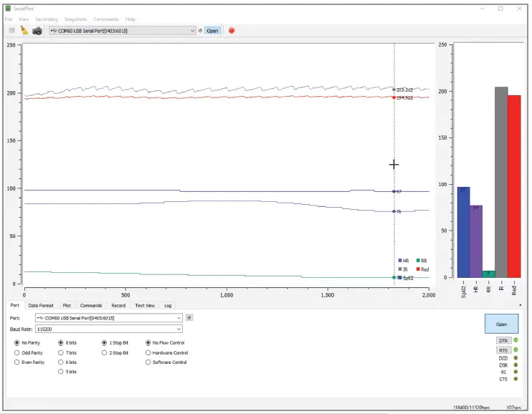The image size is (532, 414).
Task: Select the Odd Parity radio button
Action: click(x=17, y=352)
